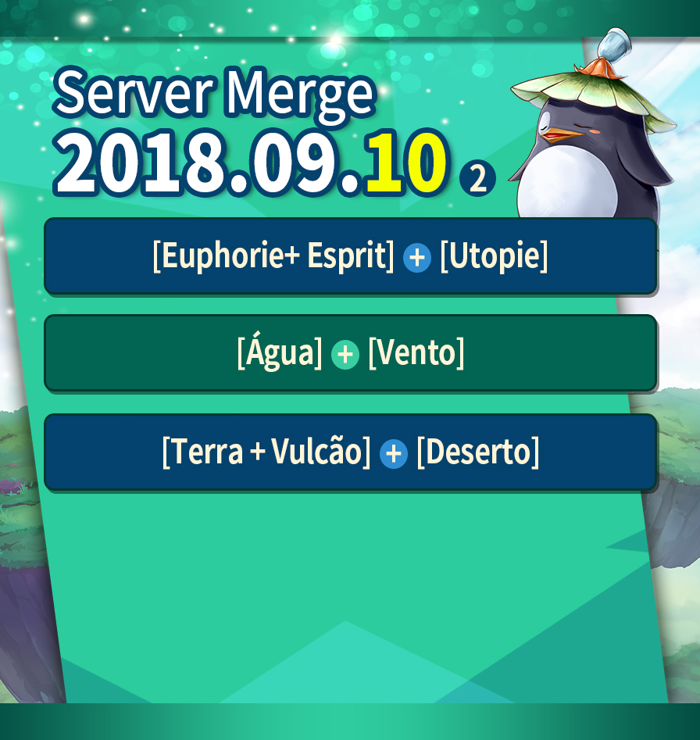The width and height of the screenshot is (700, 740).
Task: Click the dark green footer bar
Action: pos(350,721)
